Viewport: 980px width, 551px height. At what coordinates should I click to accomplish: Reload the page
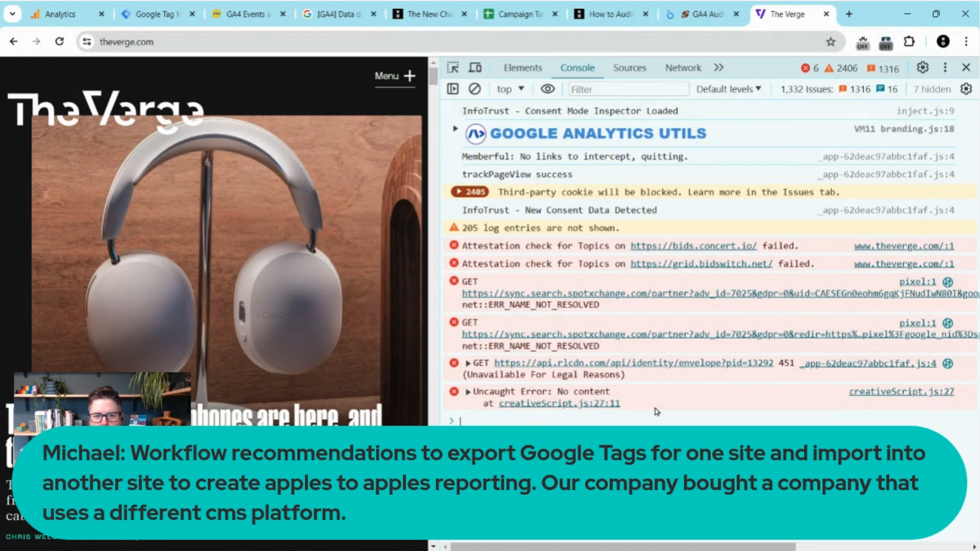pos(59,41)
